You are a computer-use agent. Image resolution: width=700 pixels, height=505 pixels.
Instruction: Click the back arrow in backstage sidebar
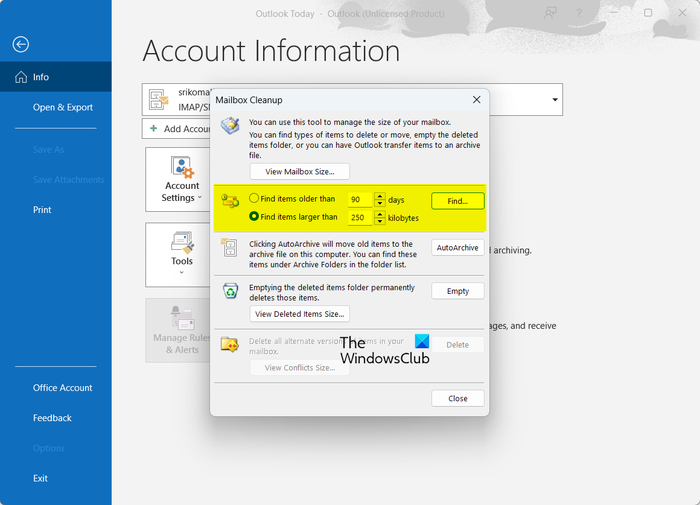(x=21, y=44)
